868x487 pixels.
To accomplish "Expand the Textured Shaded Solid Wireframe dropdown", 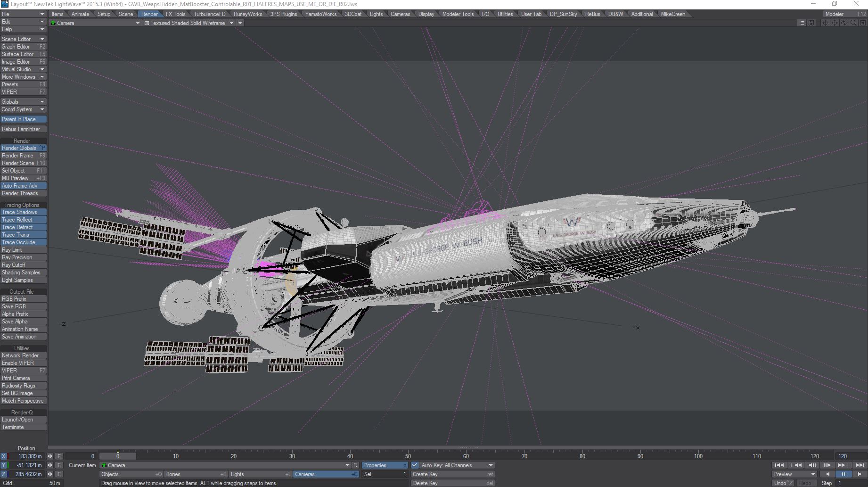I will pyautogui.click(x=189, y=23).
